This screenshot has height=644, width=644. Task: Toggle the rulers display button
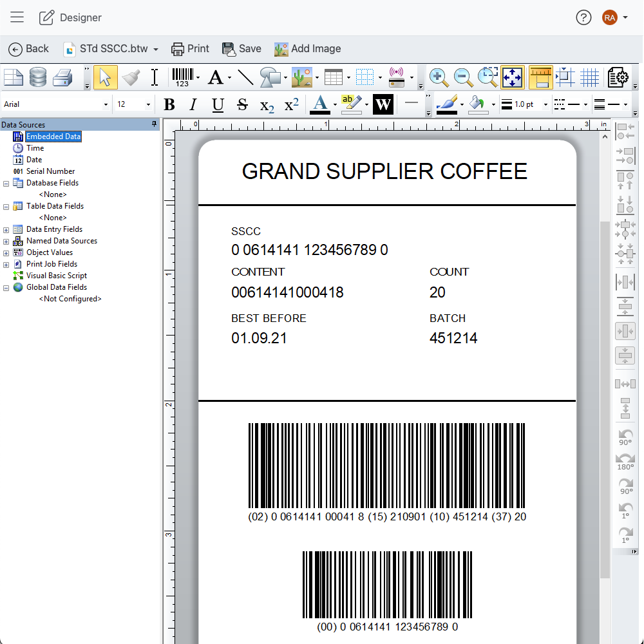coord(540,78)
